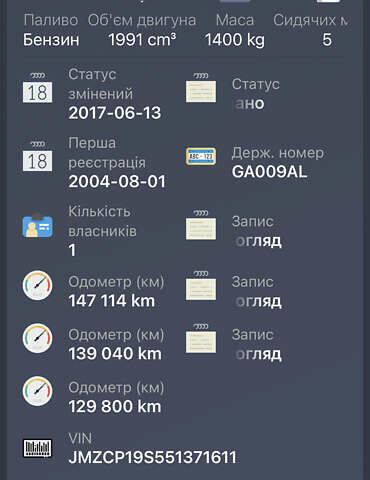Select the odometer value 147 114 km
Screen dimensions: 370x480
tap(112, 301)
